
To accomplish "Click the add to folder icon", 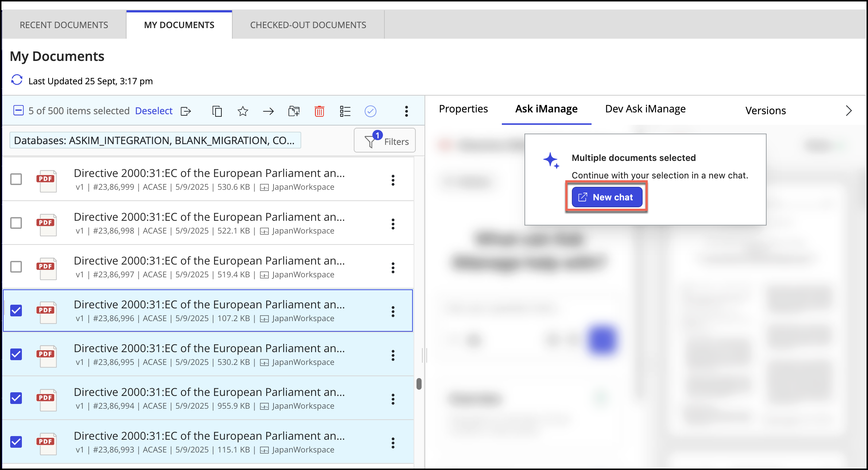I will coord(294,111).
